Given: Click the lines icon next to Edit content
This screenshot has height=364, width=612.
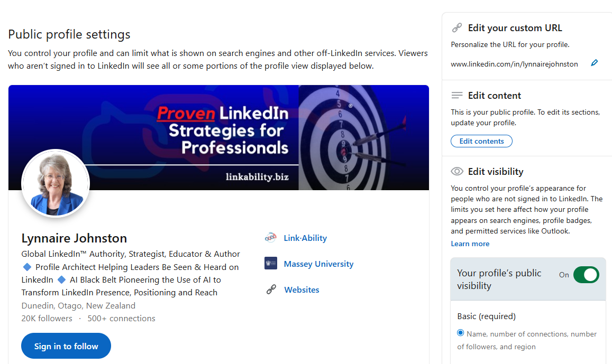Looking at the screenshot, I should click(x=456, y=96).
